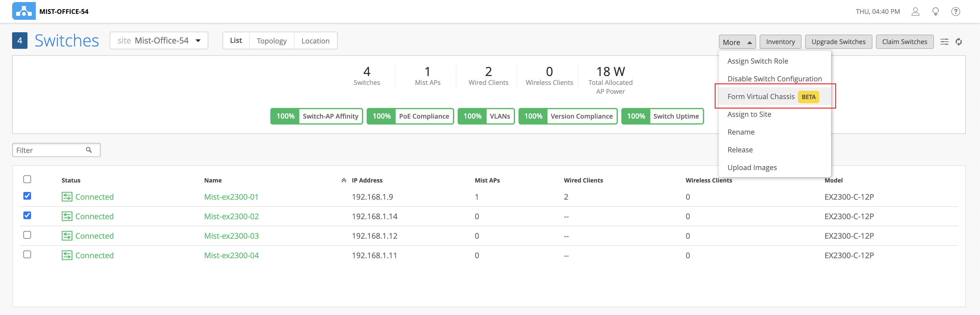The width and height of the screenshot is (980, 315).
Task: Click switch status icon for Mist-ex2300-03
Action: tap(67, 236)
